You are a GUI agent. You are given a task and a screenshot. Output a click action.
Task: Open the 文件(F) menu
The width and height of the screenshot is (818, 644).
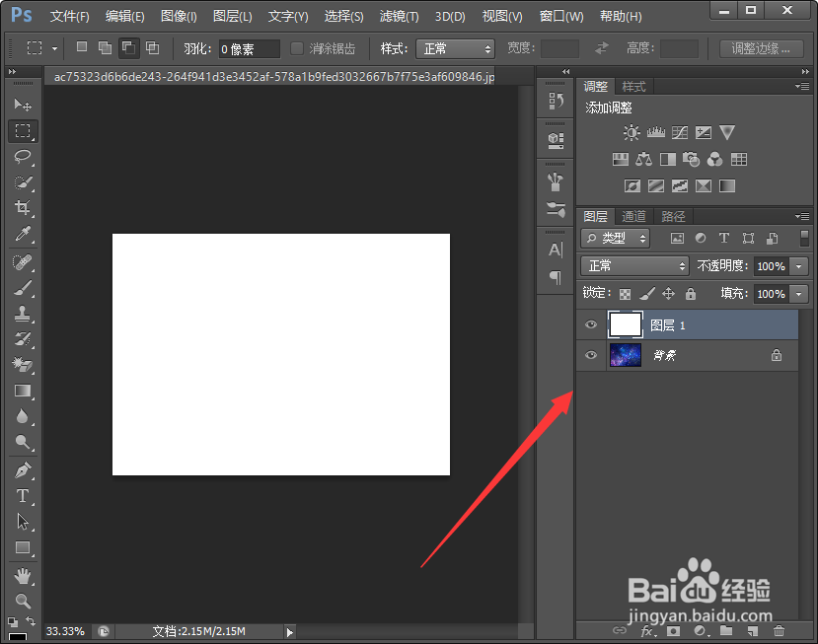69,16
